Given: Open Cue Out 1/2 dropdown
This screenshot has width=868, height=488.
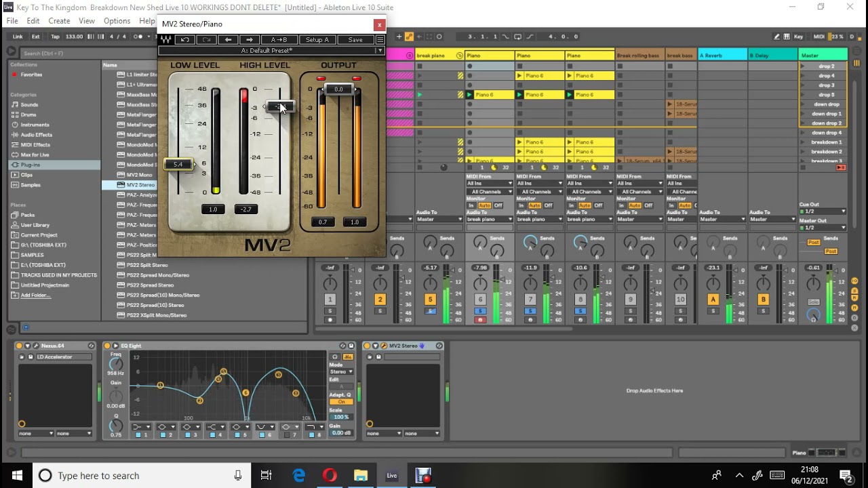Looking at the screenshot, I should (x=823, y=211).
